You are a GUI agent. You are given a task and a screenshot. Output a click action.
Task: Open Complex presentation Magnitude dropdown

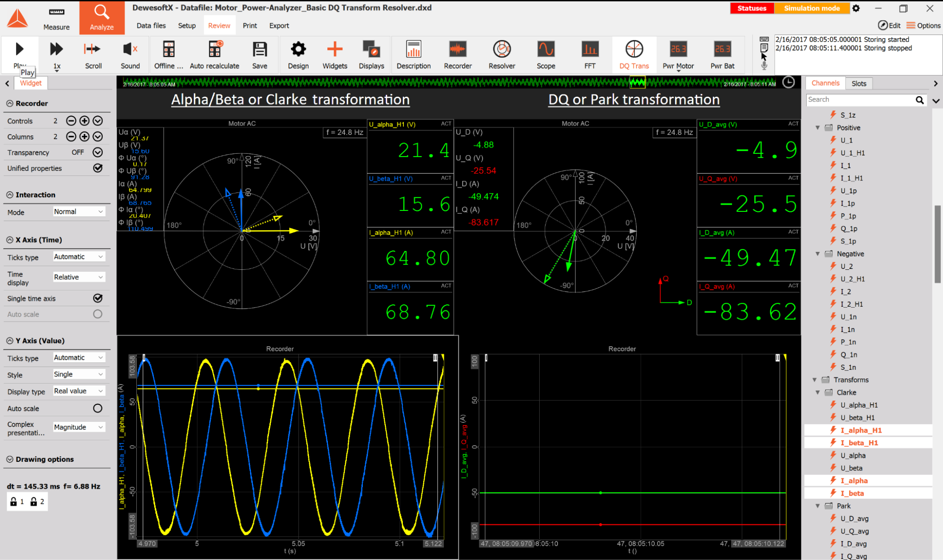79,427
